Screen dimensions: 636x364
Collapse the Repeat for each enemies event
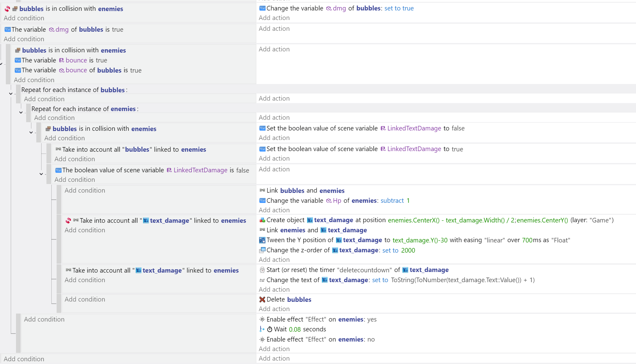[21, 113]
